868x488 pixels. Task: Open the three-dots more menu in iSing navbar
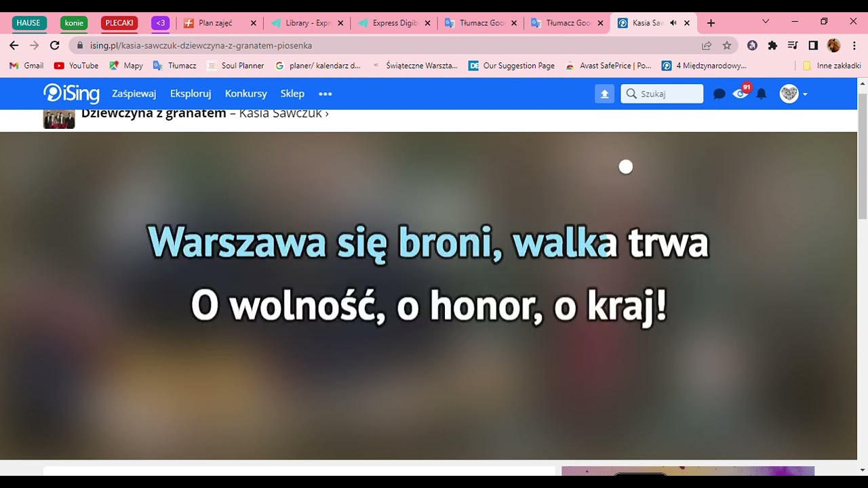point(325,94)
